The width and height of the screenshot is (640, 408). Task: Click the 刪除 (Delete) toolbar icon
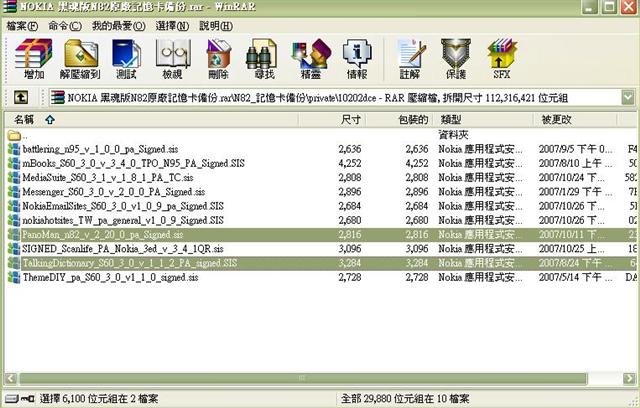tap(218, 59)
